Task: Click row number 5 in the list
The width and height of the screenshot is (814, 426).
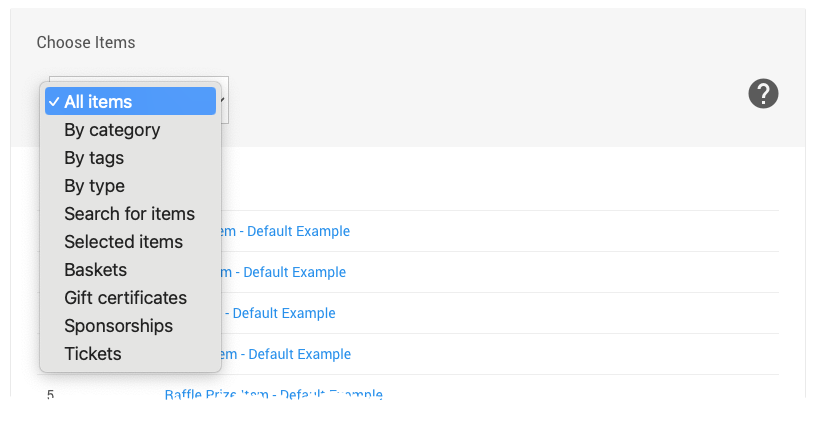Action: tap(50, 394)
